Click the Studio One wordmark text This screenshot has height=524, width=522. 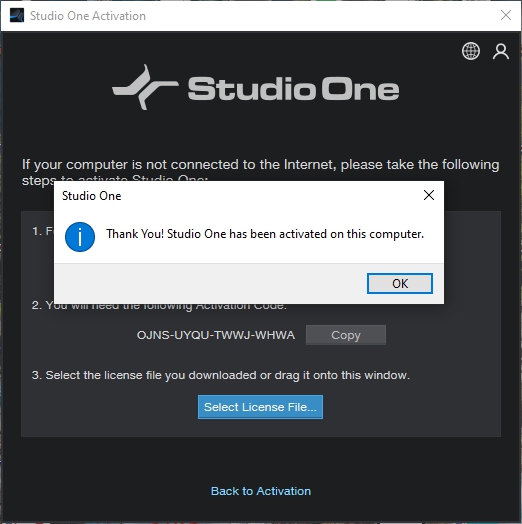coord(293,89)
